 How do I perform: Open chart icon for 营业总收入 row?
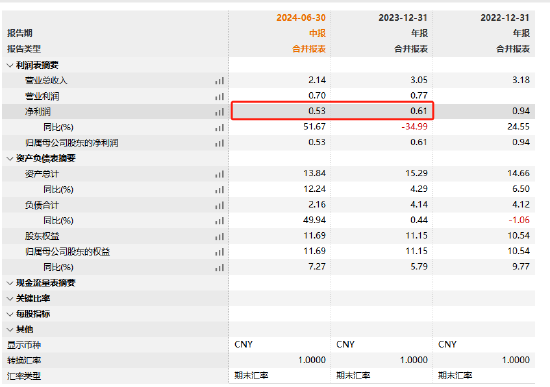point(220,81)
